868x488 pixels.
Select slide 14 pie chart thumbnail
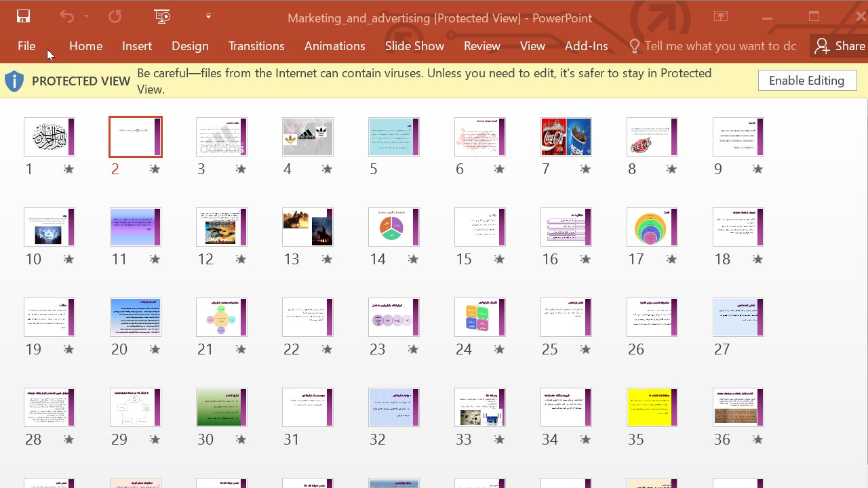394,227
